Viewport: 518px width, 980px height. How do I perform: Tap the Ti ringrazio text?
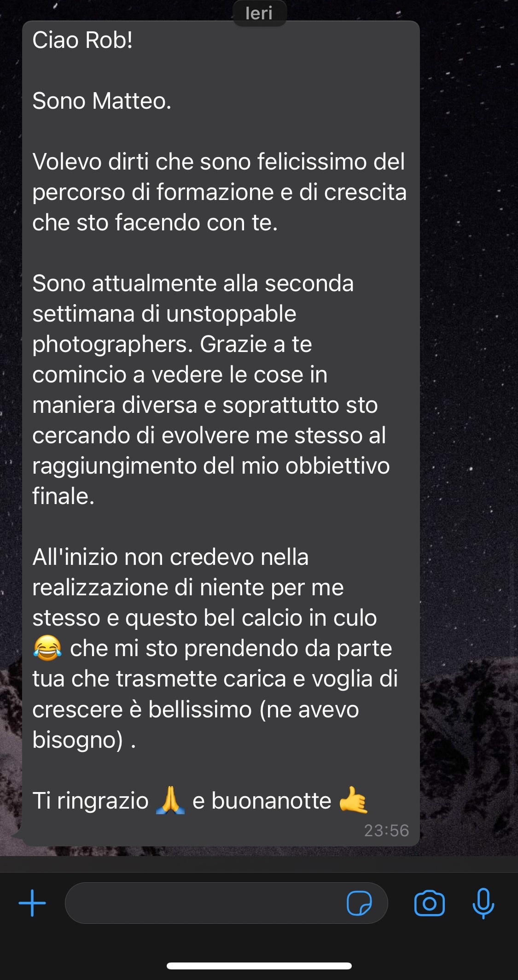point(91,801)
